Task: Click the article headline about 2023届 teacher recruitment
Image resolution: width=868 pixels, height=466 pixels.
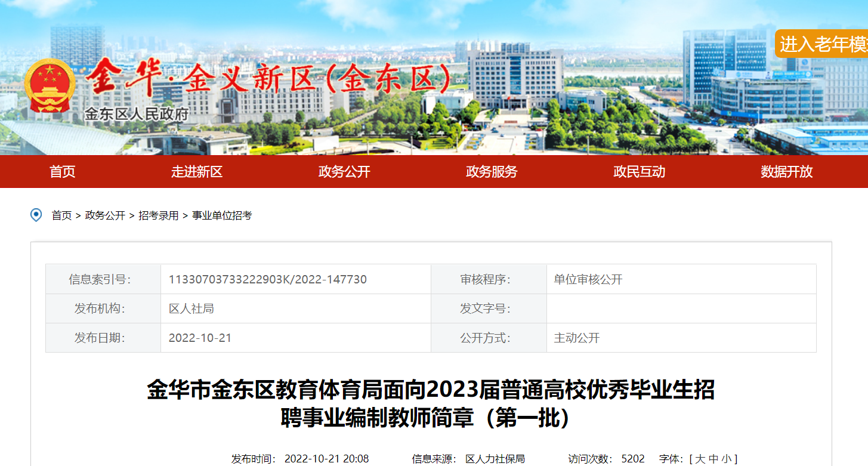Action: 431,404
